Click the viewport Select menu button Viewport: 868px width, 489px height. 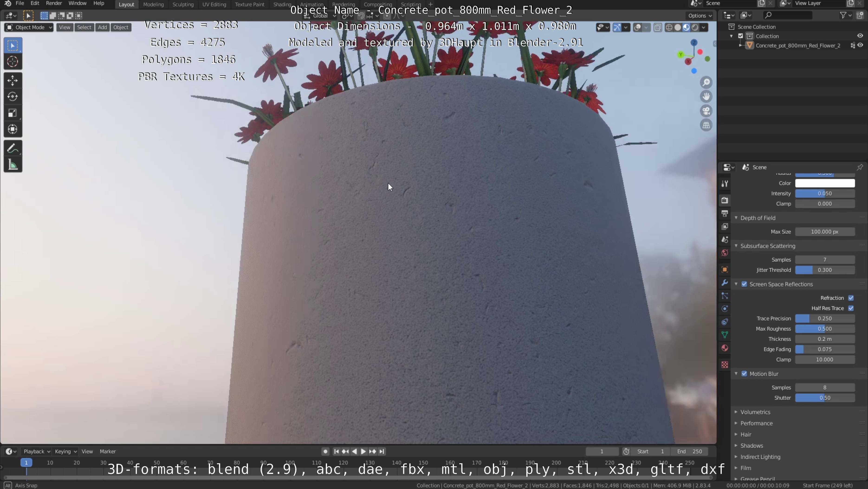[x=84, y=27]
